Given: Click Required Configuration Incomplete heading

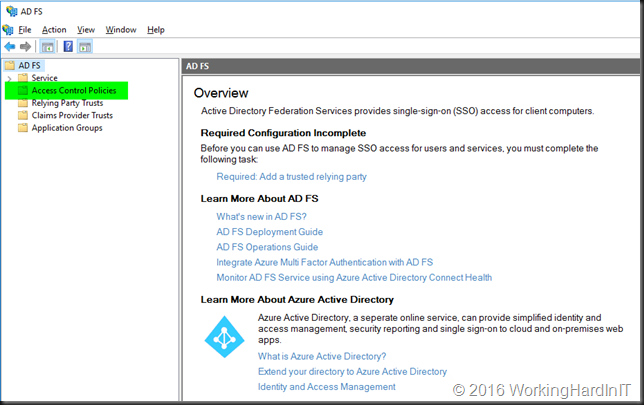Looking at the screenshot, I should coord(283,133).
